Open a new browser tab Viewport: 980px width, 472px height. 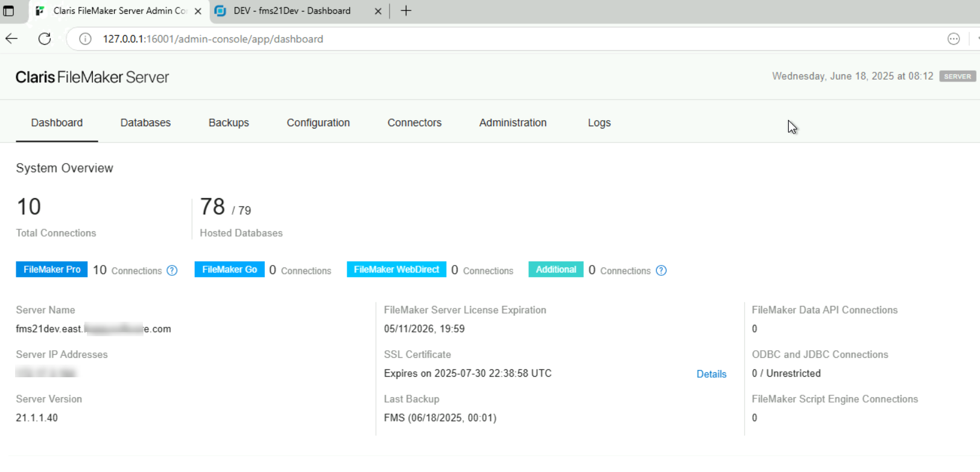pos(406,11)
